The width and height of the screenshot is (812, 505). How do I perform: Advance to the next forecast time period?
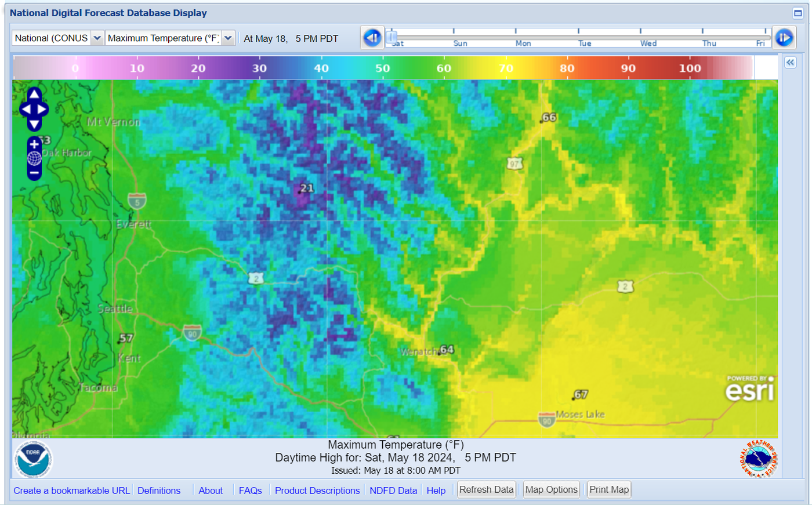(784, 38)
